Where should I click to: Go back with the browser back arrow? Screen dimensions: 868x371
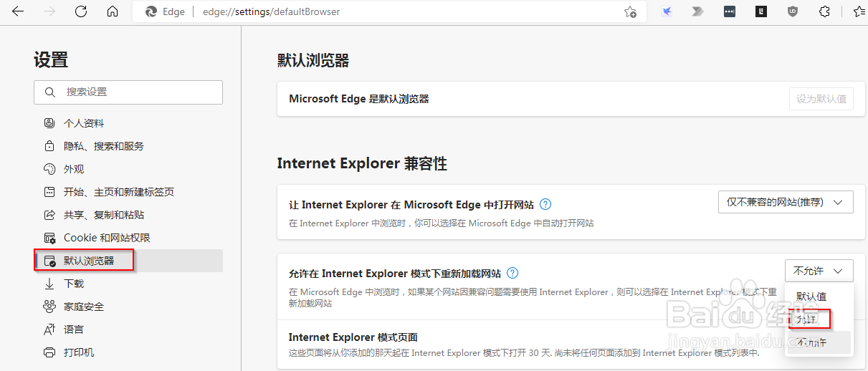pos(19,11)
